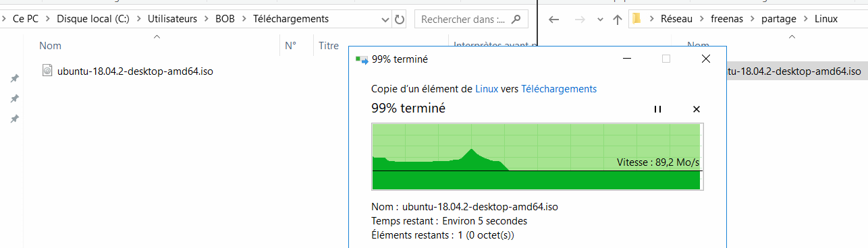Click the first pinned quick access pin
The height and width of the screenshot is (248, 868).
(14, 79)
